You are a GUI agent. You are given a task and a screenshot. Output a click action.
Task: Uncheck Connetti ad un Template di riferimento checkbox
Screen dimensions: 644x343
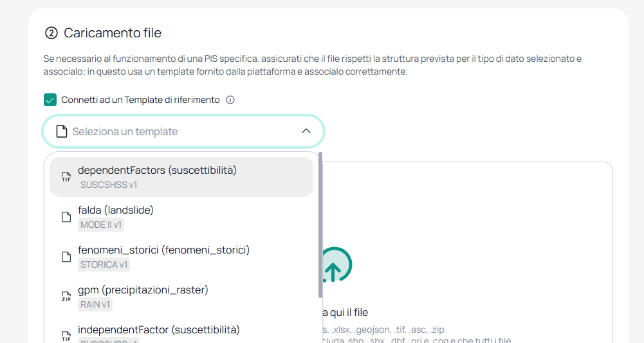tap(50, 100)
